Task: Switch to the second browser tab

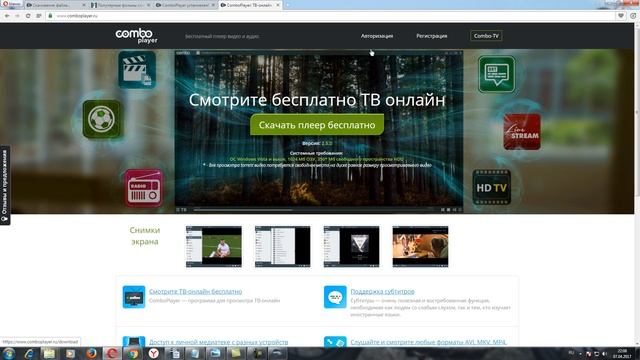Action: pos(120,5)
